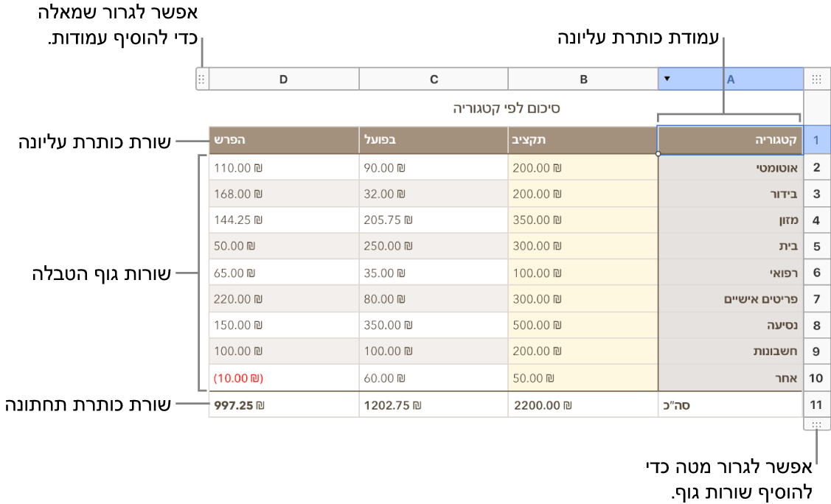Select row number 11
831x504 pixels.
coord(816,404)
